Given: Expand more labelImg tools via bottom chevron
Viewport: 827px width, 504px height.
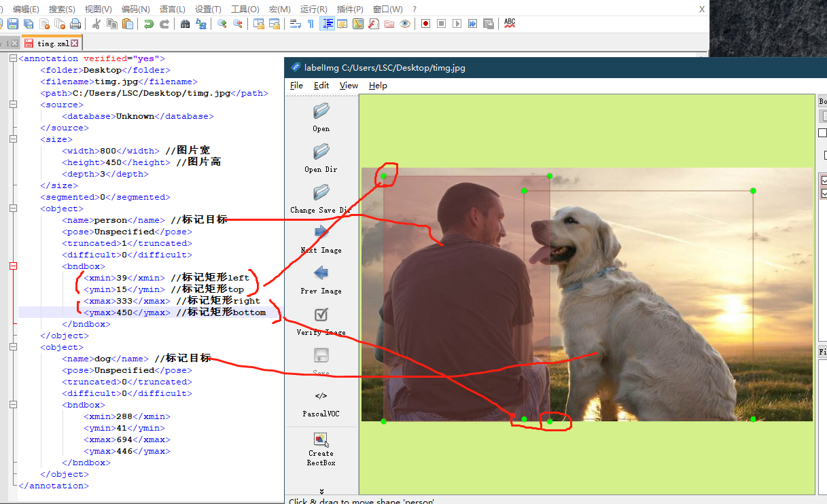Looking at the screenshot, I should coord(321,491).
